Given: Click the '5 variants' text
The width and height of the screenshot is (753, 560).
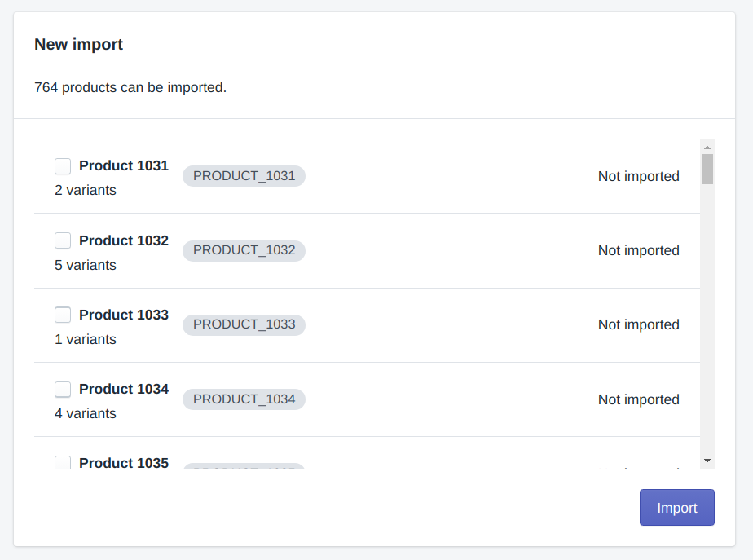Looking at the screenshot, I should point(86,265).
